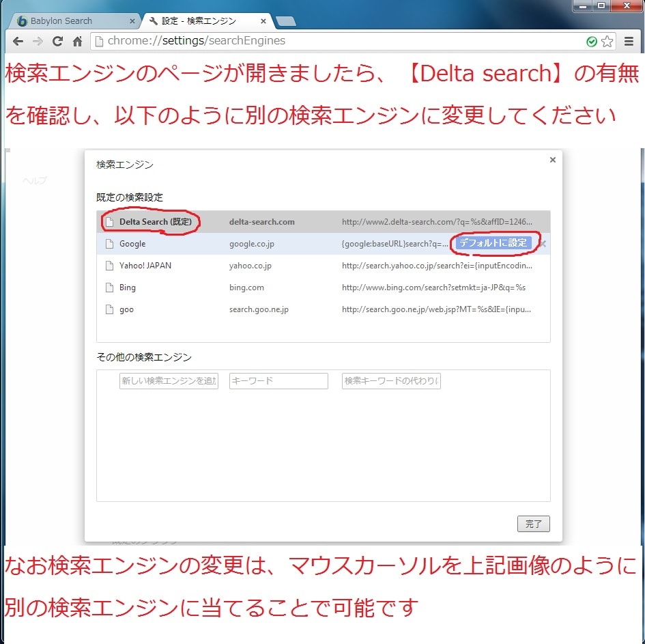This screenshot has width=645, height=644.
Task: Click the page icon in the address bar
Action: (x=99, y=41)
